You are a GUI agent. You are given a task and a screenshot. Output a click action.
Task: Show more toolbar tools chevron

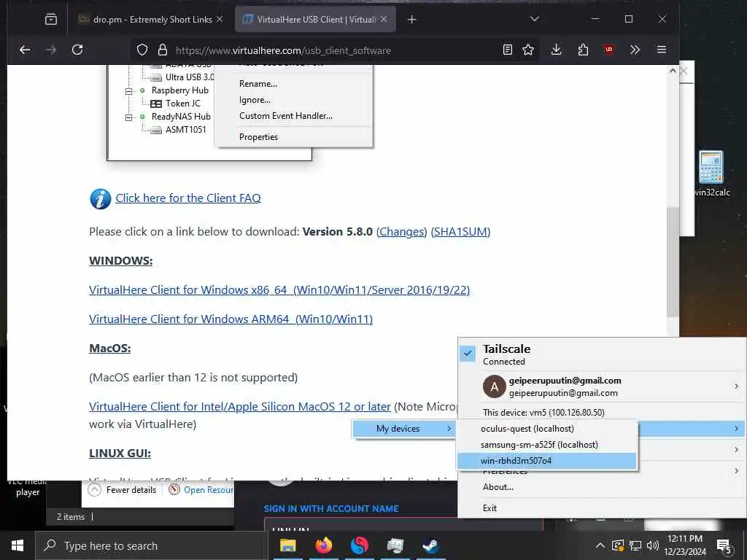635,50
